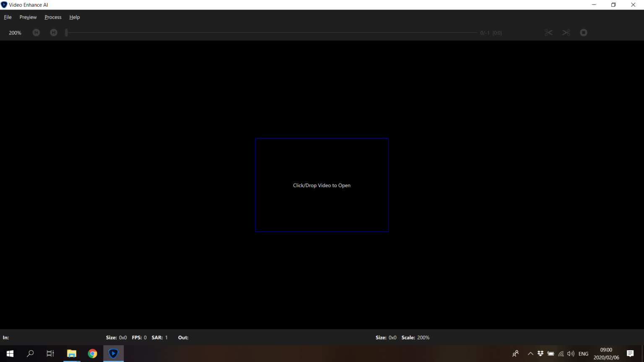Image resolution: width=644 pixels, height=362 pixels.
Task: Close the Video Enhance AI window
Action: point(633,5)
